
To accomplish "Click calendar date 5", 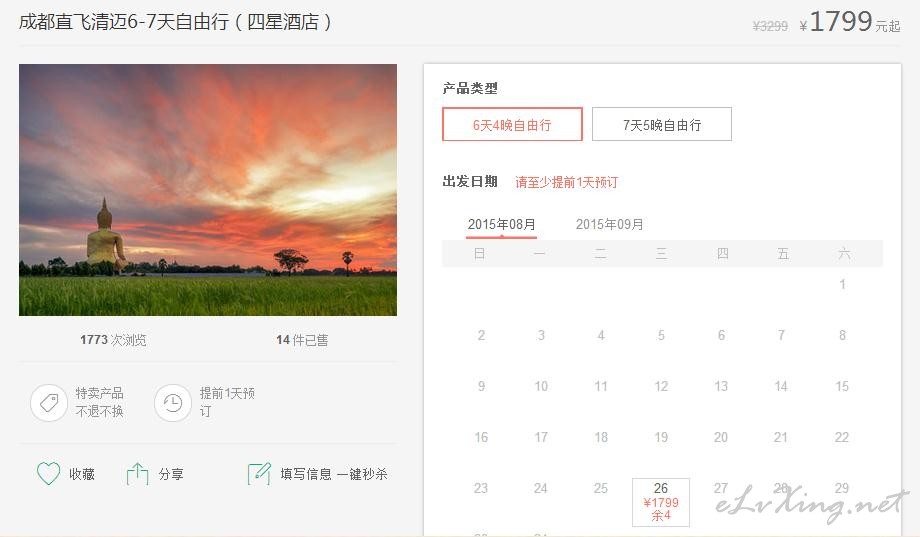I will [661, 335].
